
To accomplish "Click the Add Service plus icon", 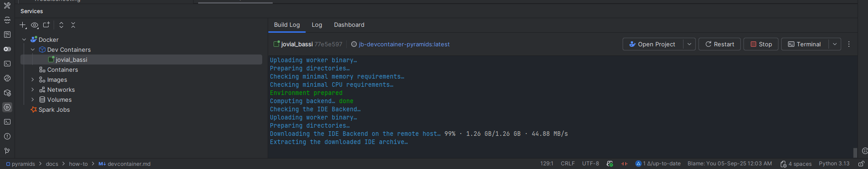I will (x=23, y=25).
